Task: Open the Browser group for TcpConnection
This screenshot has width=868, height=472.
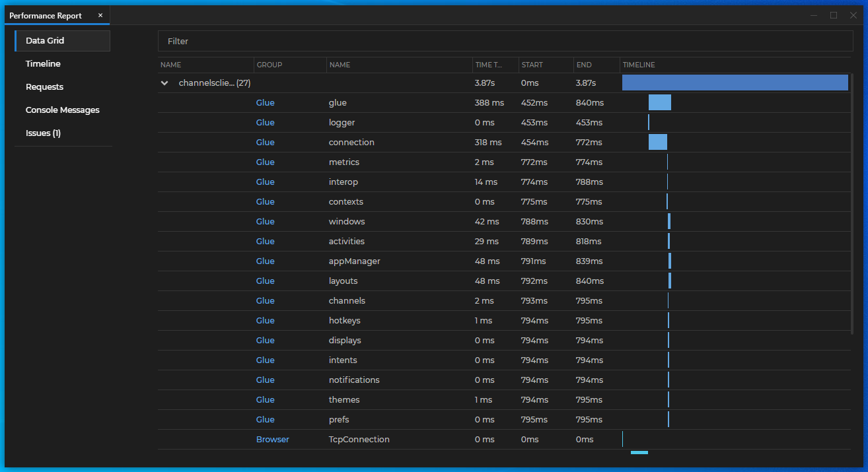Action: pos(272,439)
